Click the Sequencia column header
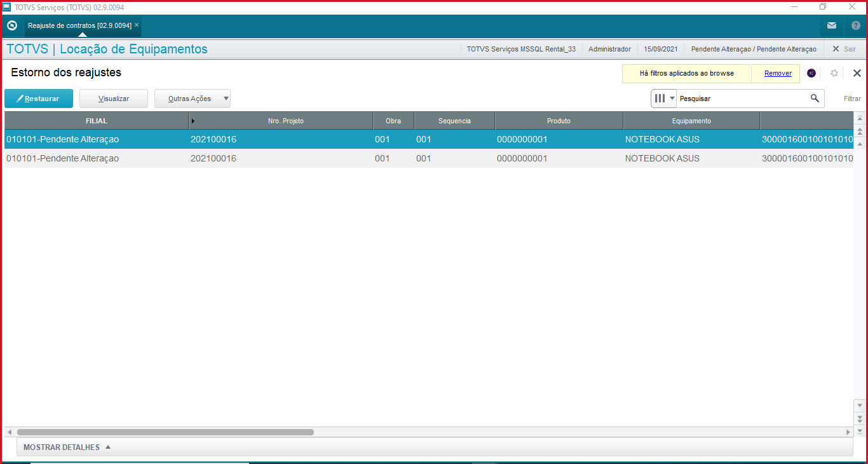This screenshot has height=464, width=868. pos(454,121)
